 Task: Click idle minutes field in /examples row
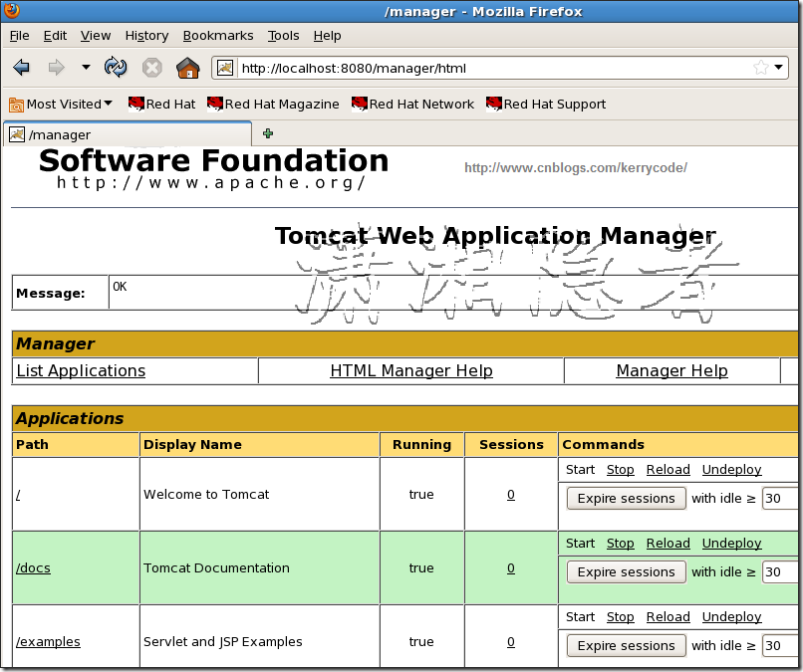coord(780,646)
